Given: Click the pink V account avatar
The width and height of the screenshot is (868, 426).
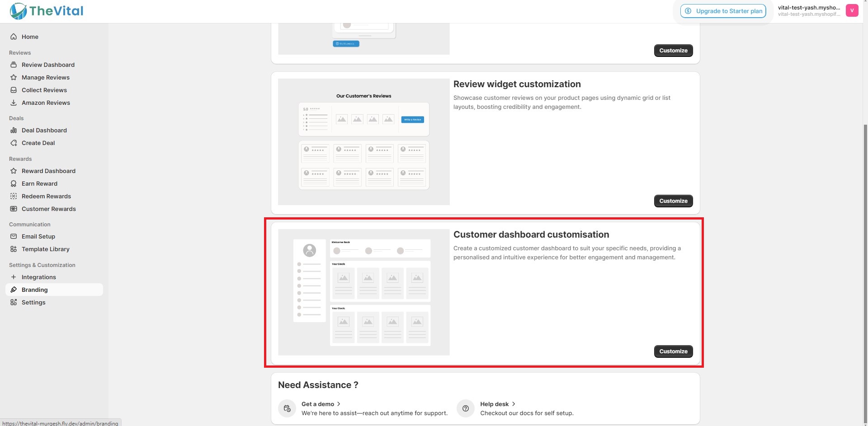Looking at the screenshot, I should pyautogui.click(x=852, y=10).
